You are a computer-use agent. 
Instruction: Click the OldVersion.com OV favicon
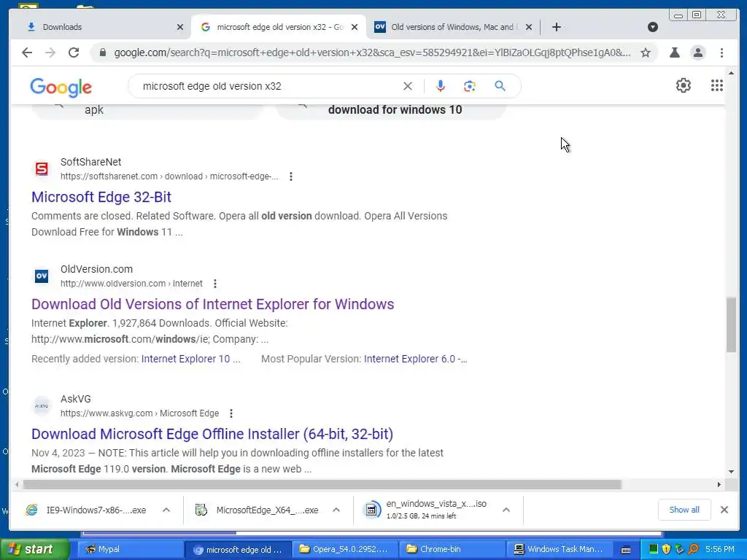42,276
